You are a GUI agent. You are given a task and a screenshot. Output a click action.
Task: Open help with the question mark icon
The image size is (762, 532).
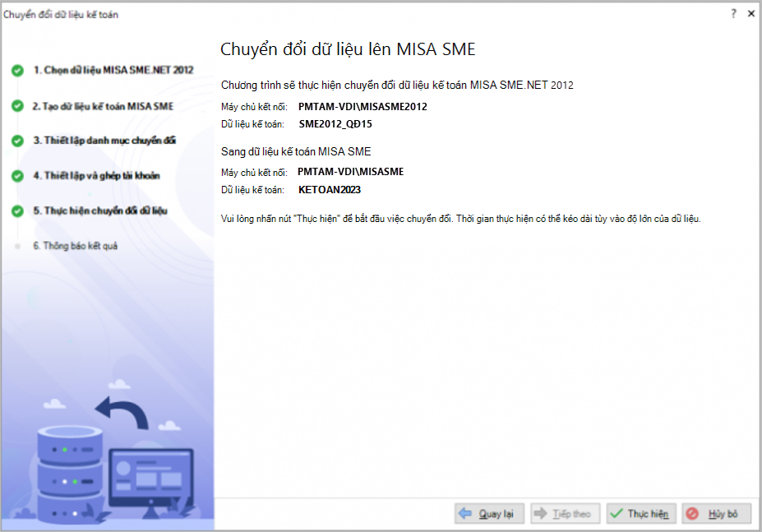point(732,14)
